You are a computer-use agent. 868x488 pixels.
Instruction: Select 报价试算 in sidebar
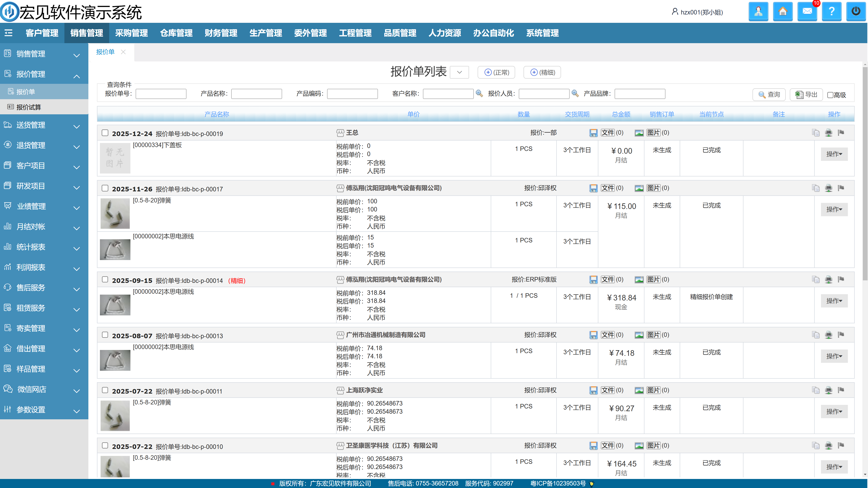pyautogui.click(x=29, y=107)
